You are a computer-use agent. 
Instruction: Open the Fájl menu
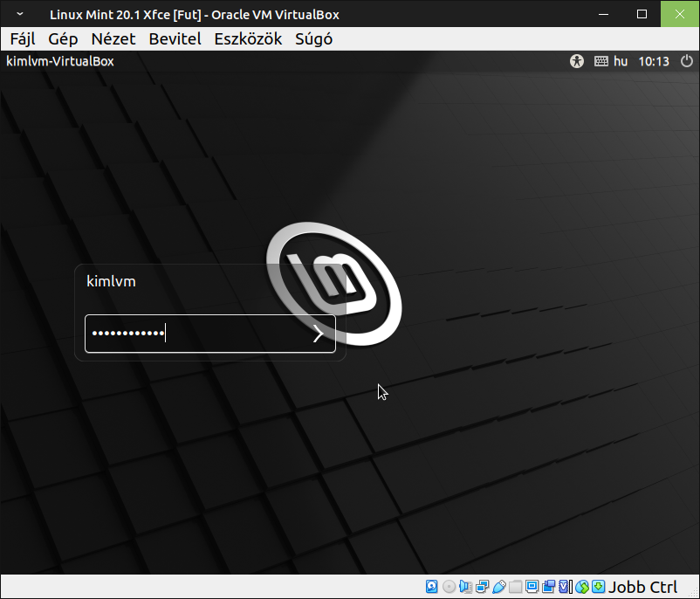click(x=23, y=39)
